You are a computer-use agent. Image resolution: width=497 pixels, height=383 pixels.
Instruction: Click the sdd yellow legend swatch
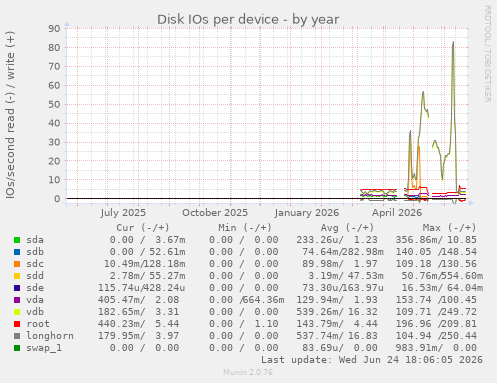coord(17,276)
